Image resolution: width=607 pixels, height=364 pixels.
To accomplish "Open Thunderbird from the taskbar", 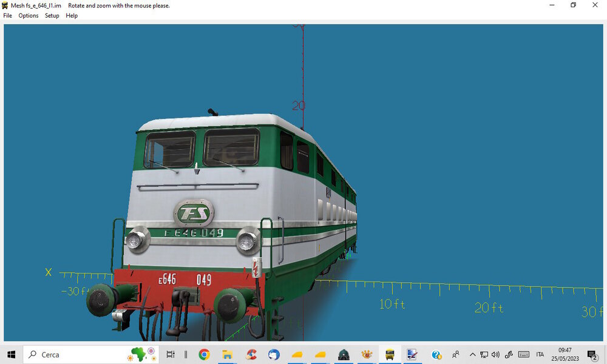I will 274,354.
